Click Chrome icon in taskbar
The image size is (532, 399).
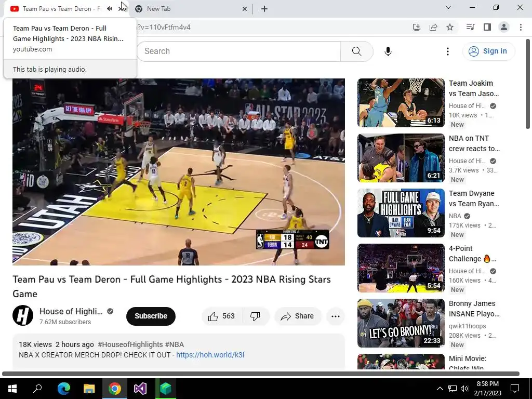115,389
